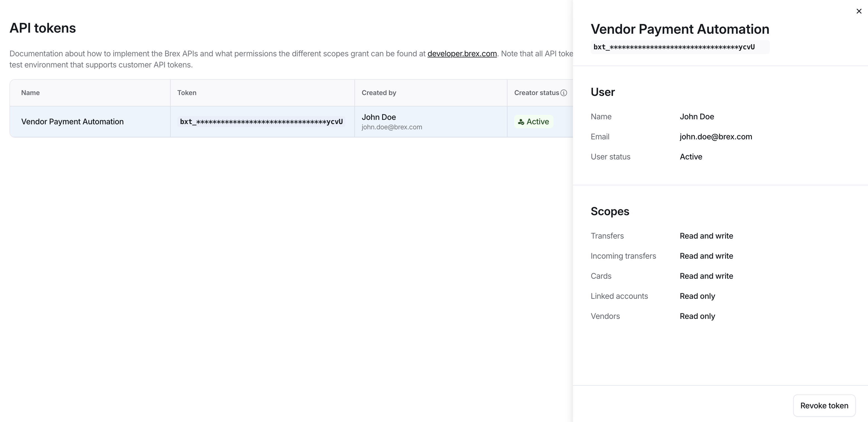The height and width of the screenshot is (422, 868).
Task: Click the token code in panel header
Action: [x=674, y=47]
